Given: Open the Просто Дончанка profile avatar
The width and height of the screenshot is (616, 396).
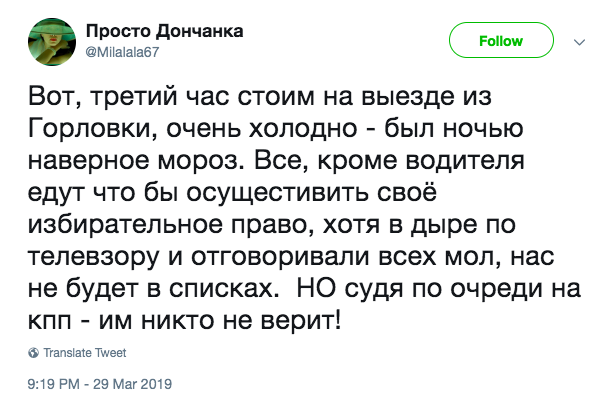Looking at the screenshot, I should click(x=52, y=42).
